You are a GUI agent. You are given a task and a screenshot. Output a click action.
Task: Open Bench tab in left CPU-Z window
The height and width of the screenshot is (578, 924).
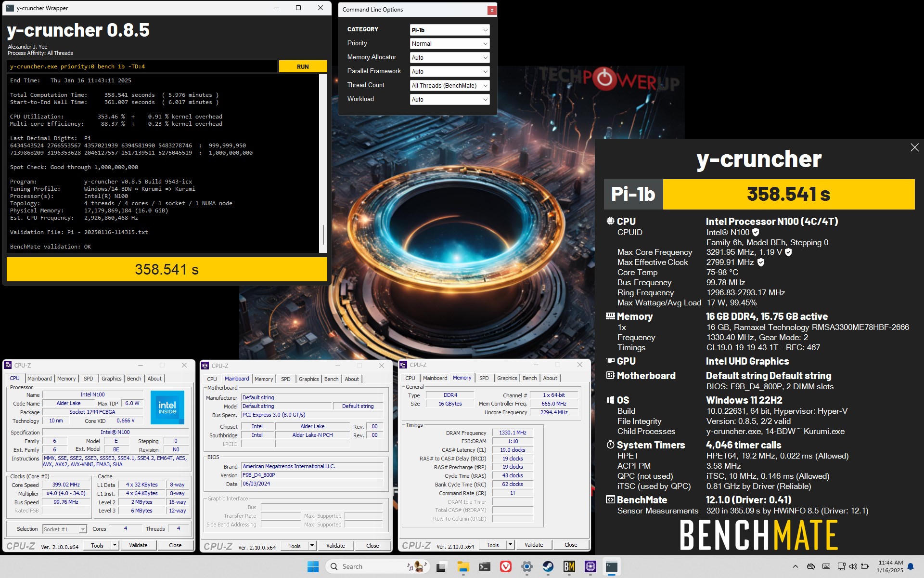point(134,379)
